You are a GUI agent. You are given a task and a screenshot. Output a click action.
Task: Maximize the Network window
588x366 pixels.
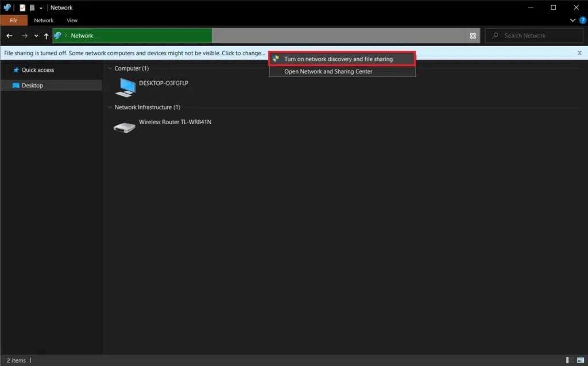tap(553, 7)
